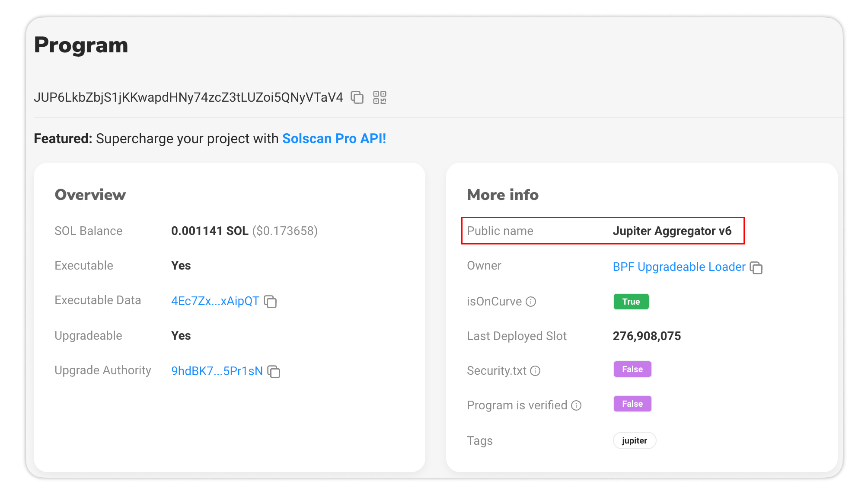The height and width of the screenshot is (495, 868).
Task: Click the green True badge for isOnCurve
Action: click(x=631, y=302)
